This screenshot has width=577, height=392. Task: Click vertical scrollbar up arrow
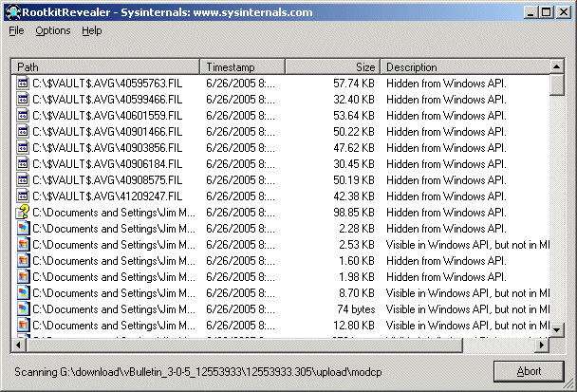(x=557, y=67)
